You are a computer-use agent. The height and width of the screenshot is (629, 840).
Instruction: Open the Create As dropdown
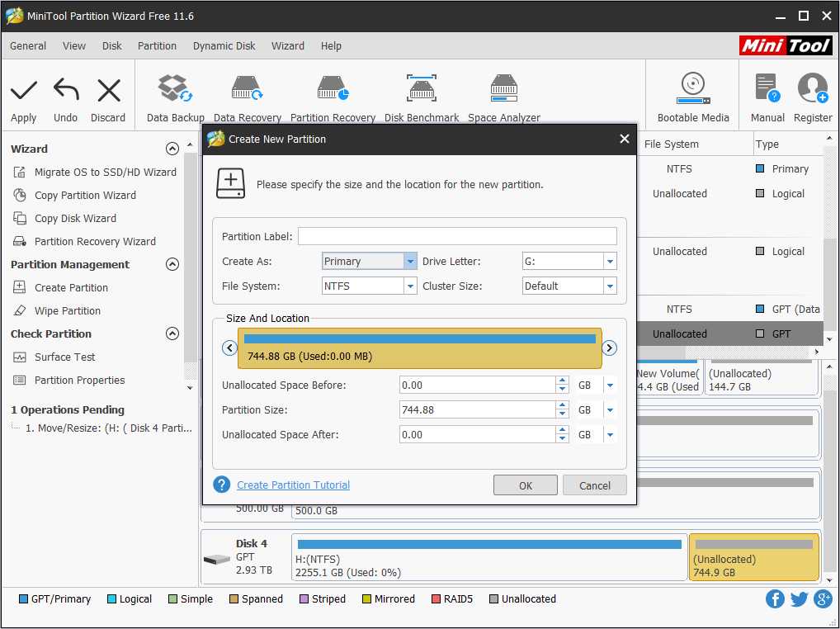tap(410, 262)
